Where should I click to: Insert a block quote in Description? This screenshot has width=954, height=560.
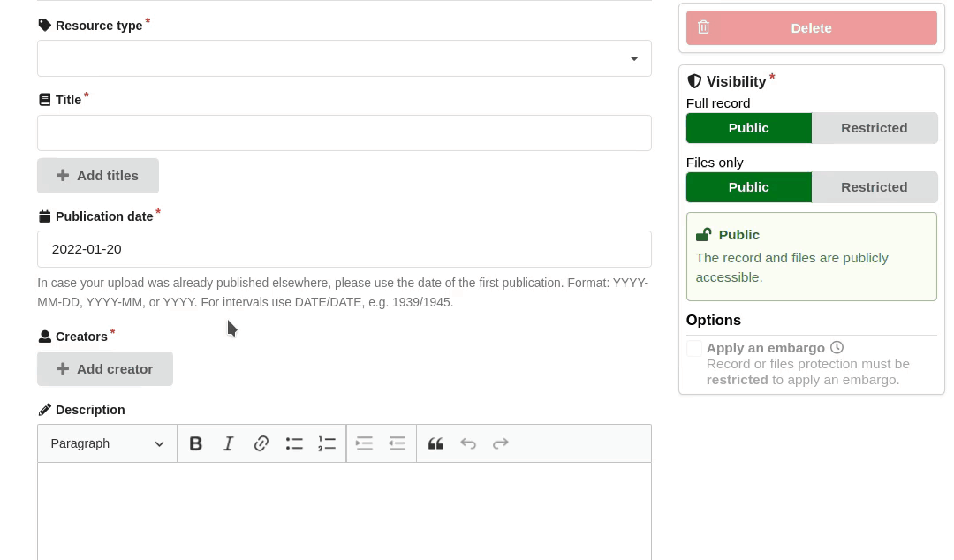coord(435,443)
